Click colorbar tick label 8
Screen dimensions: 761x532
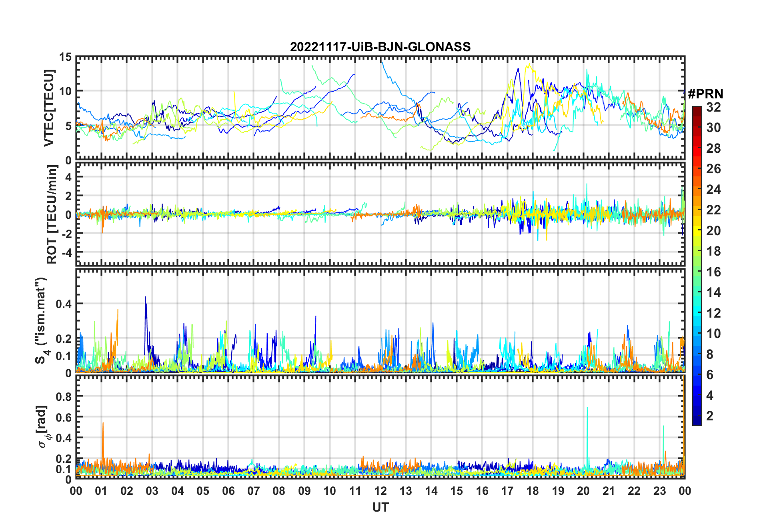pos(710,354)
